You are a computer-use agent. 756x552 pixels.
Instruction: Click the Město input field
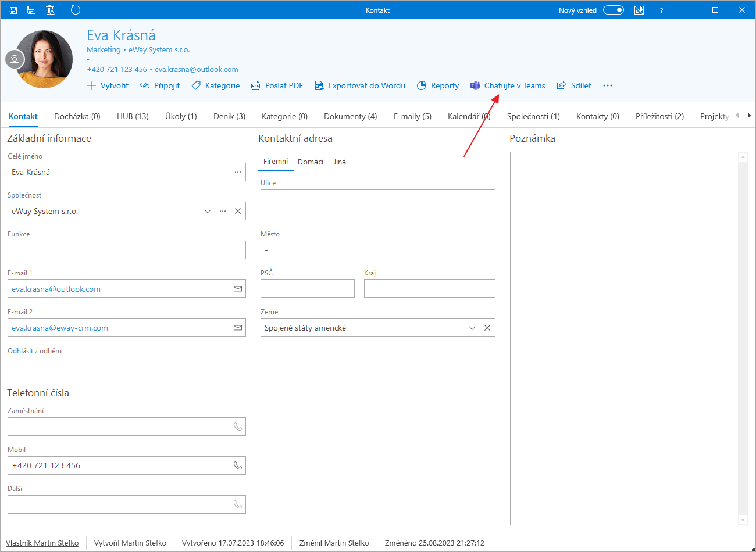click(378, 250)
